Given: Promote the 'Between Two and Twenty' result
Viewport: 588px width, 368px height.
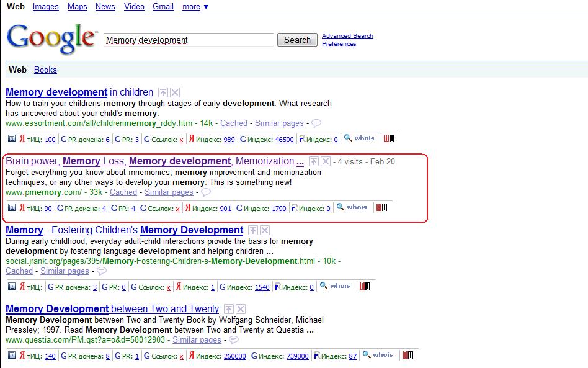Looking at the screenshot, I should tap(229, 309).
